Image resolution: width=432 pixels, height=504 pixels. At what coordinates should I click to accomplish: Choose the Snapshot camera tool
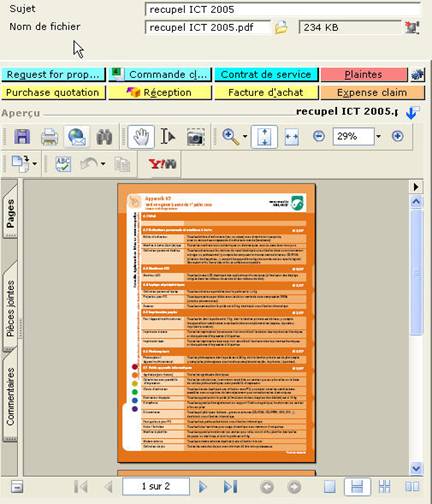[x=195, y=137]
